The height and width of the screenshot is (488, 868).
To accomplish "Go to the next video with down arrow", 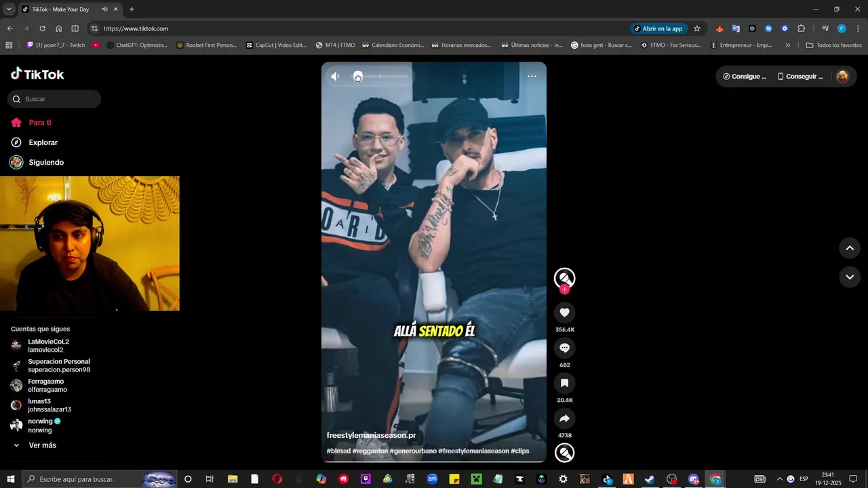I will [x=850, y=277].
